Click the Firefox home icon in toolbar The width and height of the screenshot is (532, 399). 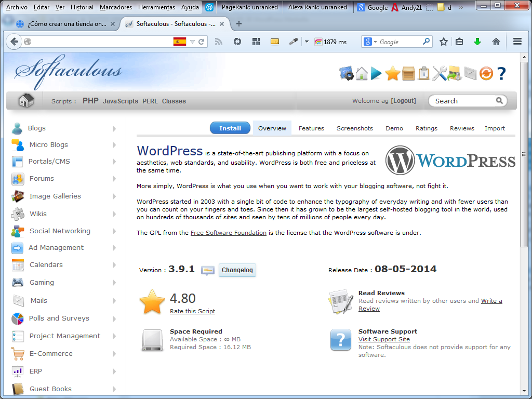(x=496, y=42)
